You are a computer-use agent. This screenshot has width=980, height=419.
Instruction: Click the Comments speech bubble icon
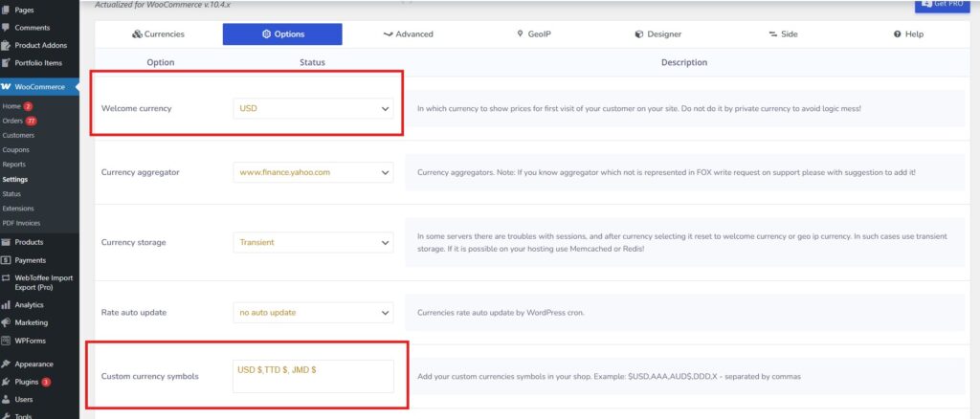[x=7, y=28]
